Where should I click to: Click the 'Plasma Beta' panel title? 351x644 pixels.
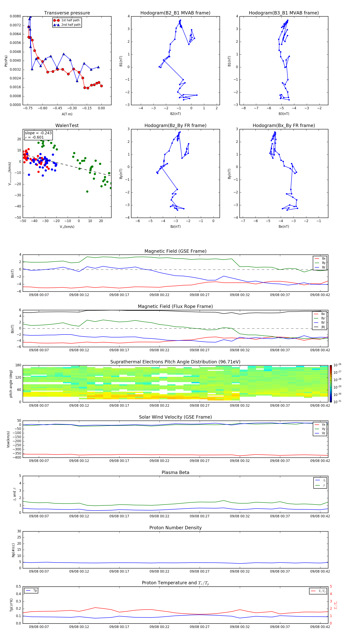pos(175,472)
